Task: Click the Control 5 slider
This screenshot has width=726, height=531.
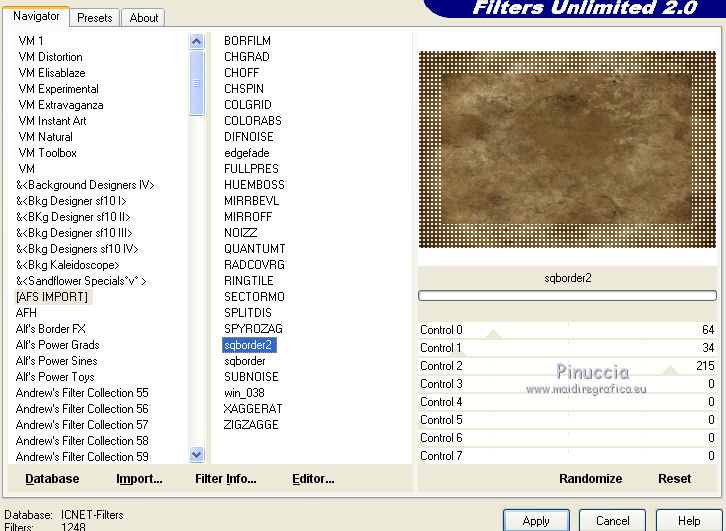Action: tap(567, 420)
